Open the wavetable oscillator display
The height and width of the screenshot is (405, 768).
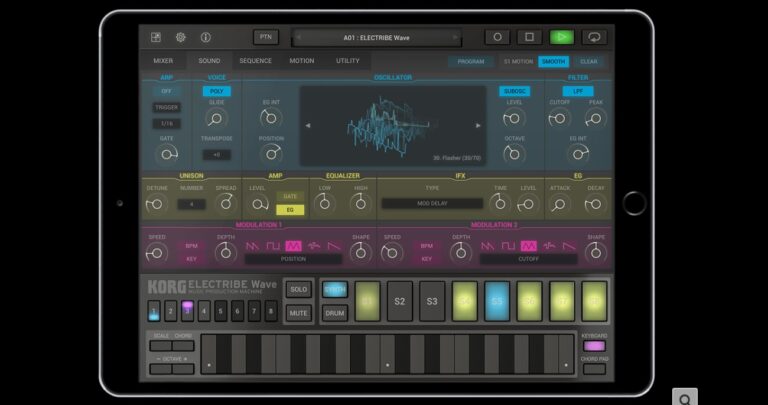click(x=393, y=126)
